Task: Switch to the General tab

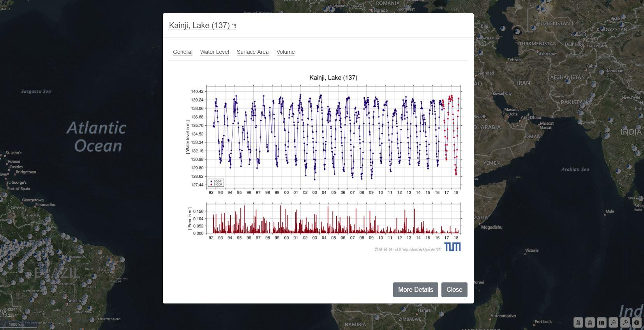Action: click(183, 52)
